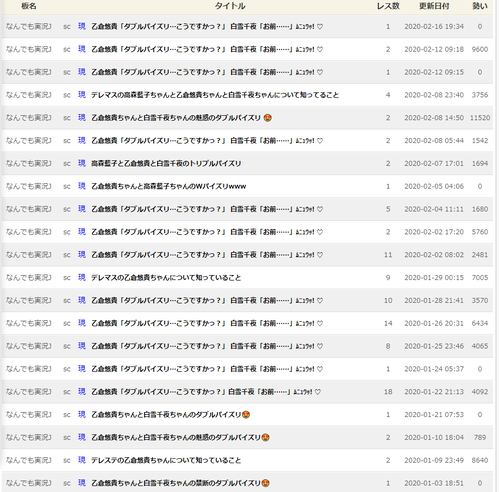
Task: Click なんでも実況J board in 2020-01-21 07:53 row
Action: [x=29, y=415]
